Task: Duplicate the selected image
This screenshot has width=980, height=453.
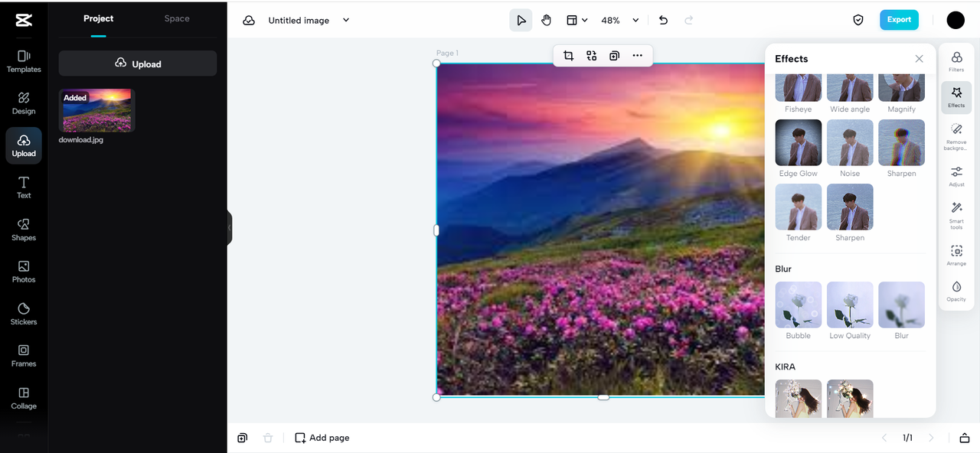Action: coord(614,56)
